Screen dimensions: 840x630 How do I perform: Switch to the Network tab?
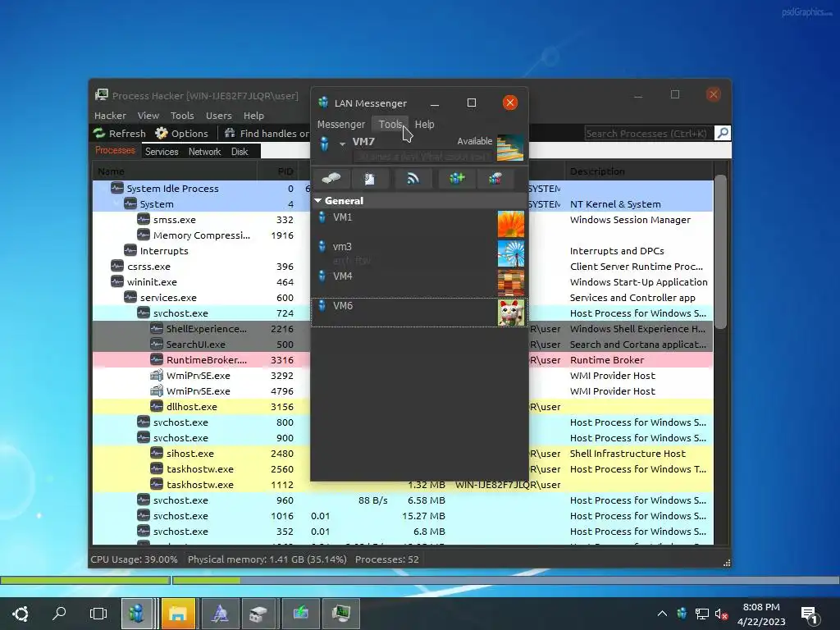pos(204,152)
